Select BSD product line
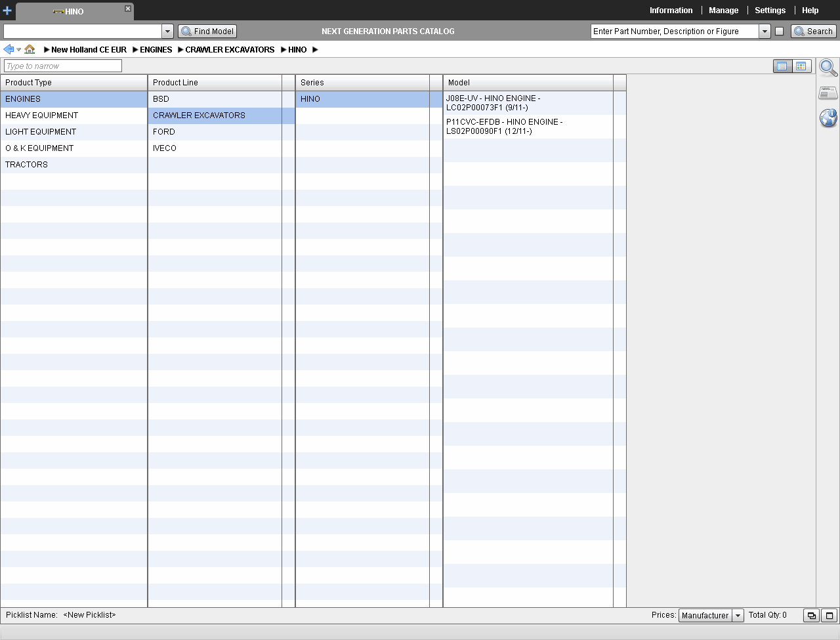The image size is (840, 640). [x=222, y=99]
